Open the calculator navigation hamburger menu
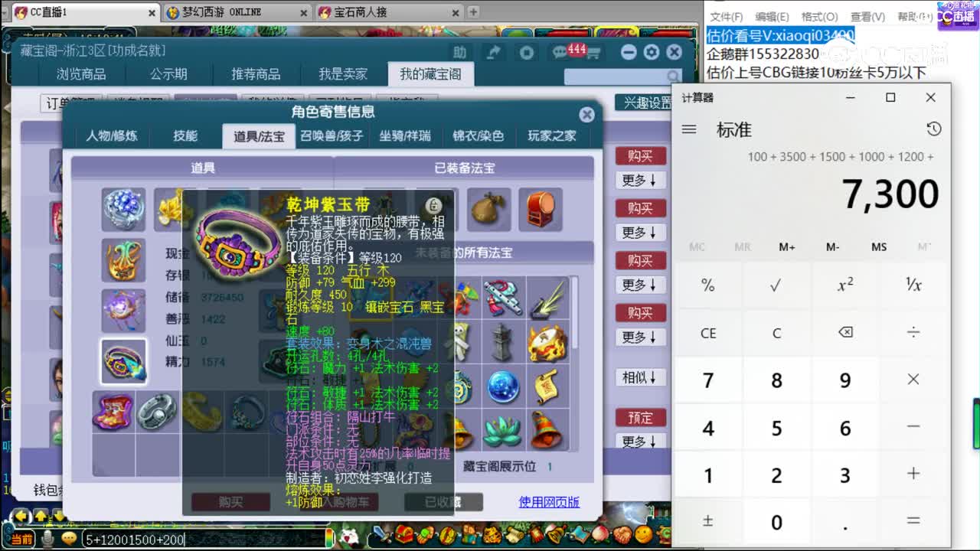 point(688,129)
